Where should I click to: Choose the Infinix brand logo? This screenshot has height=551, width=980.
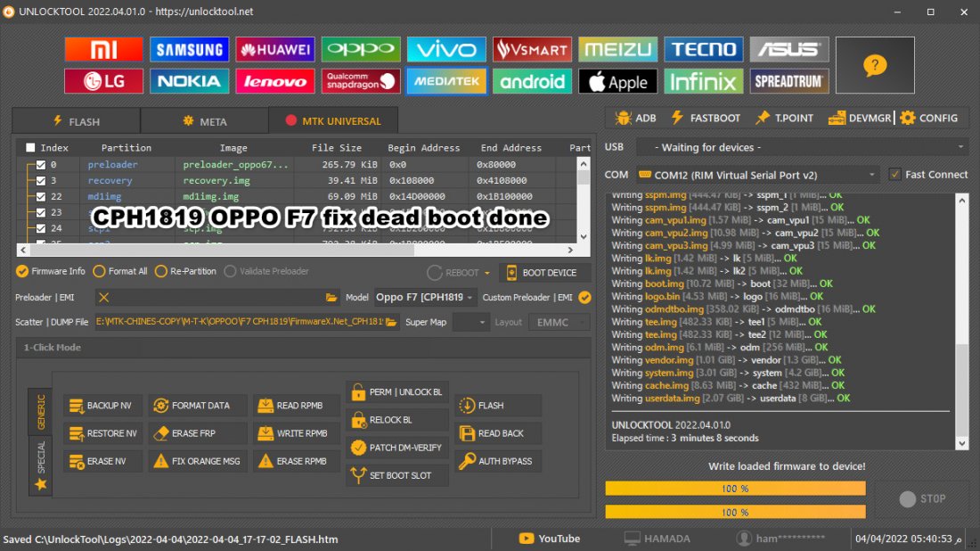[703, 81]
